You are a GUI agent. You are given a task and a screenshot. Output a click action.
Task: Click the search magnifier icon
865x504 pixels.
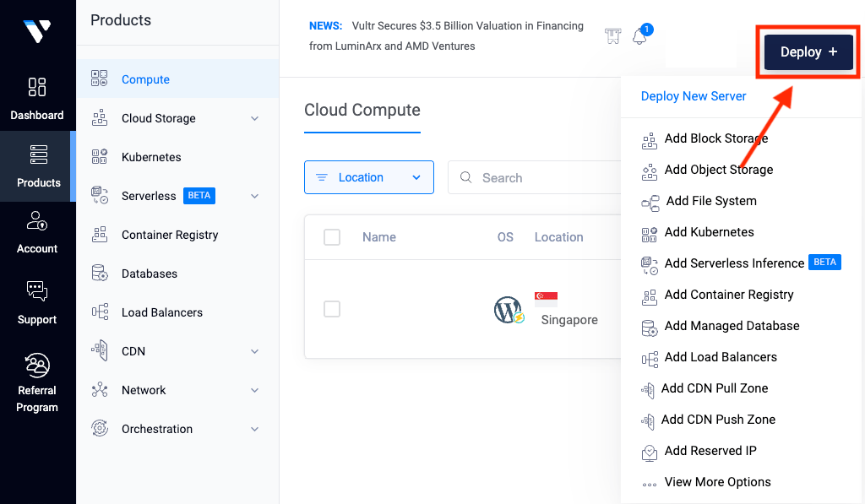click(465, 177)
